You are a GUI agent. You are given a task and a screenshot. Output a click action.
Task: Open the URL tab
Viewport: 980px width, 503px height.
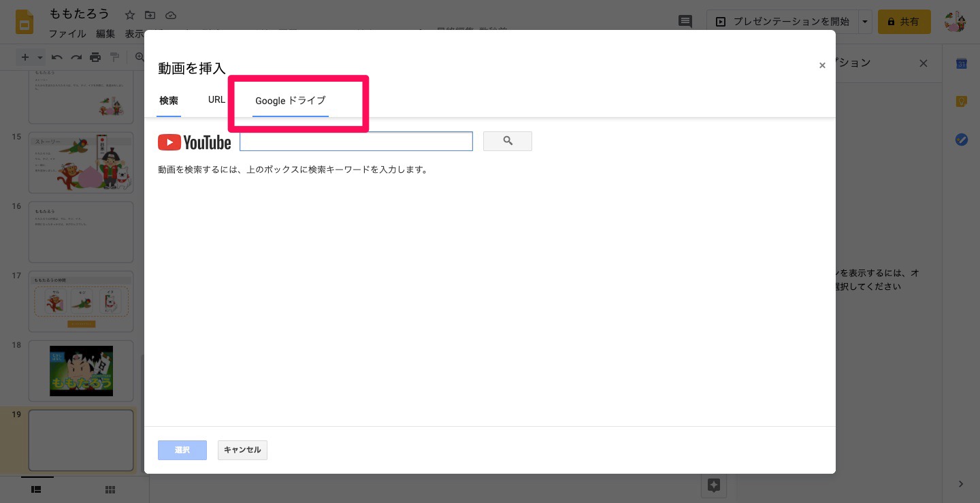(216, 100)
